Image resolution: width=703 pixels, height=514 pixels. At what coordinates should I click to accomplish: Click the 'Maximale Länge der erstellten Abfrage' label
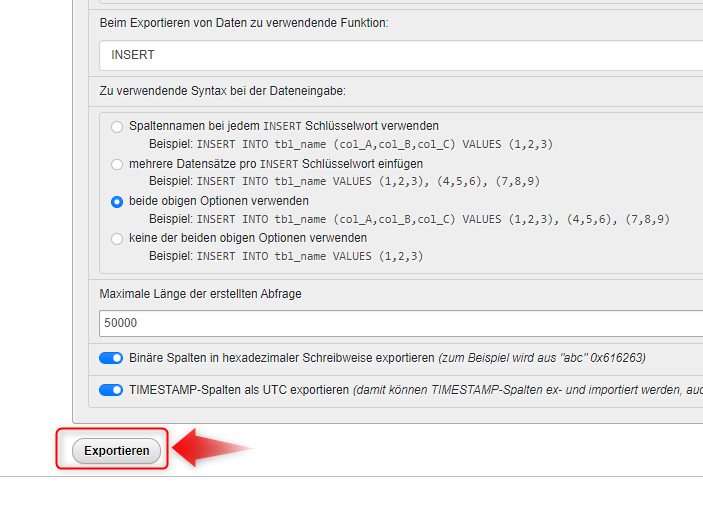pos(200,294)
